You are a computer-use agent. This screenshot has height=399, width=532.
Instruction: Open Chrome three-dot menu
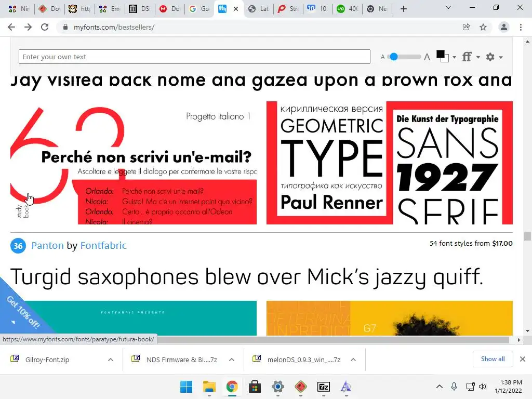click(521, 27)
